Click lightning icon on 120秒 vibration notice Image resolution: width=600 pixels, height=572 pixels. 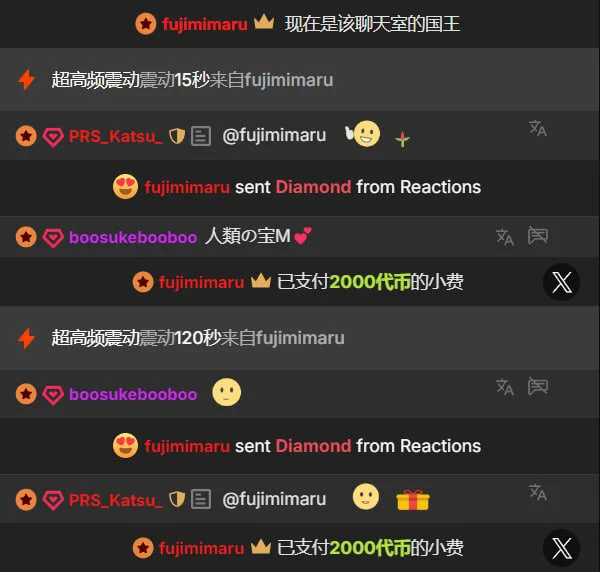(x=26, y=338)
